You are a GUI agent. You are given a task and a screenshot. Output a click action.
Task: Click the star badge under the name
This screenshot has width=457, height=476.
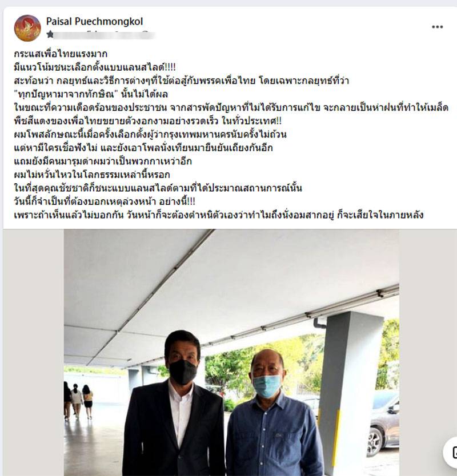(x=50, y=34)
